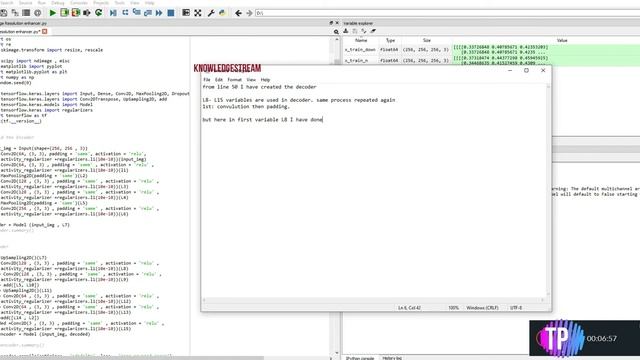Viewport: 640px width, 360px height.
Task: Open the Format menu in Notepad
Action: point(235,80)
